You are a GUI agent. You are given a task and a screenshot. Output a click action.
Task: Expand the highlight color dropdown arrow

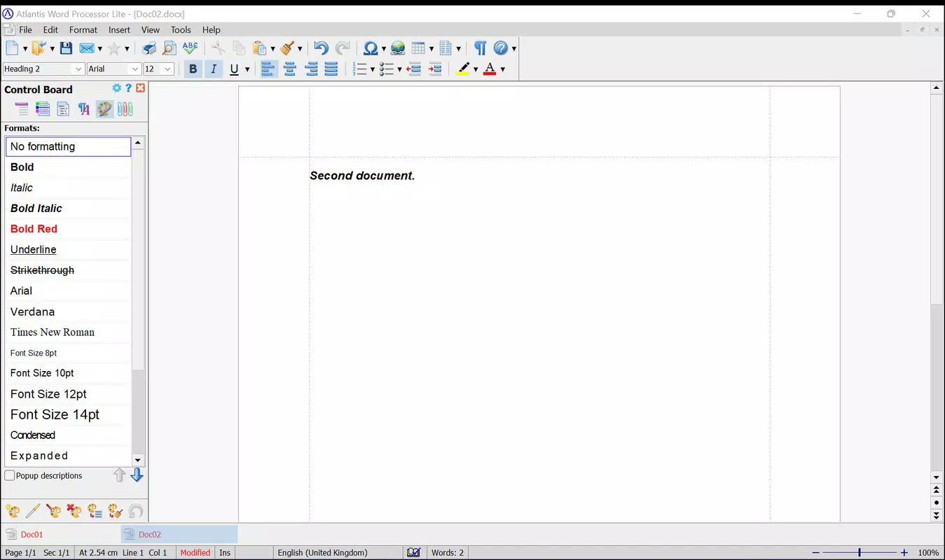[x=476, y=69]
